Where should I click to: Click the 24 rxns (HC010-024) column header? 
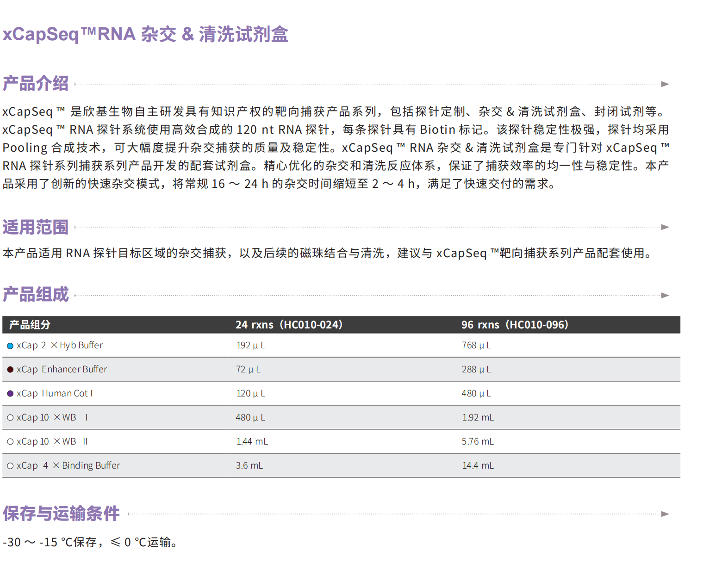(289, 325)
